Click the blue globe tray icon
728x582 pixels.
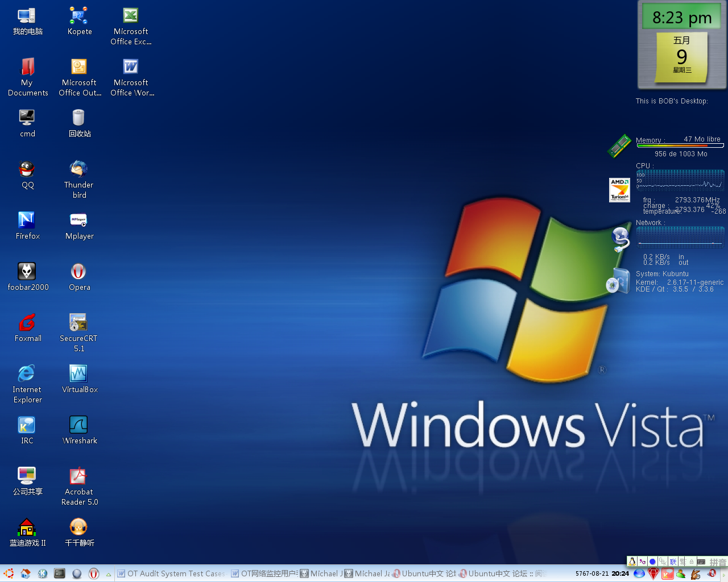[x=639, y=573]
